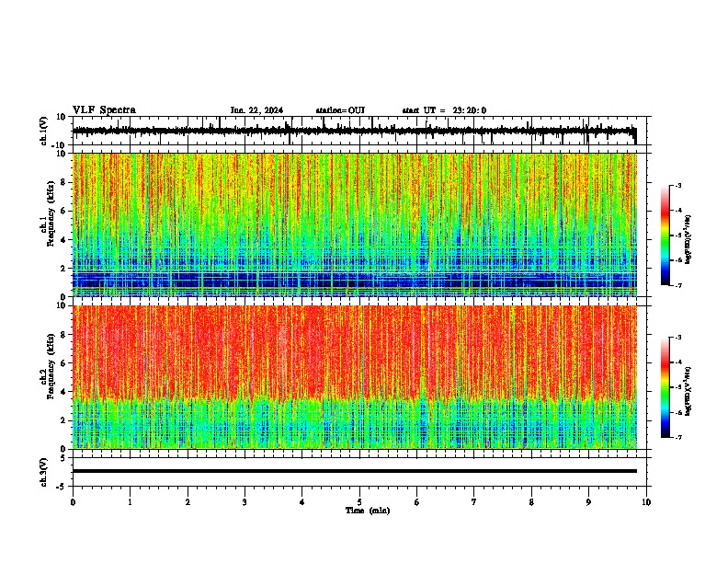Click time axis tick label '10'
The width and height of the screenshot is (728, 563).
tap(646, 502)
